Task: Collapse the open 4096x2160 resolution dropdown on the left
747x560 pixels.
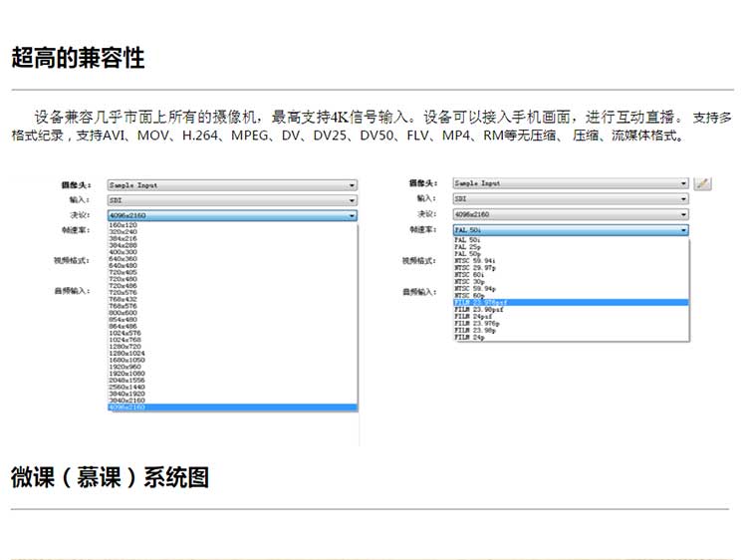Action: pyautogui.click(x=231, y=214)
